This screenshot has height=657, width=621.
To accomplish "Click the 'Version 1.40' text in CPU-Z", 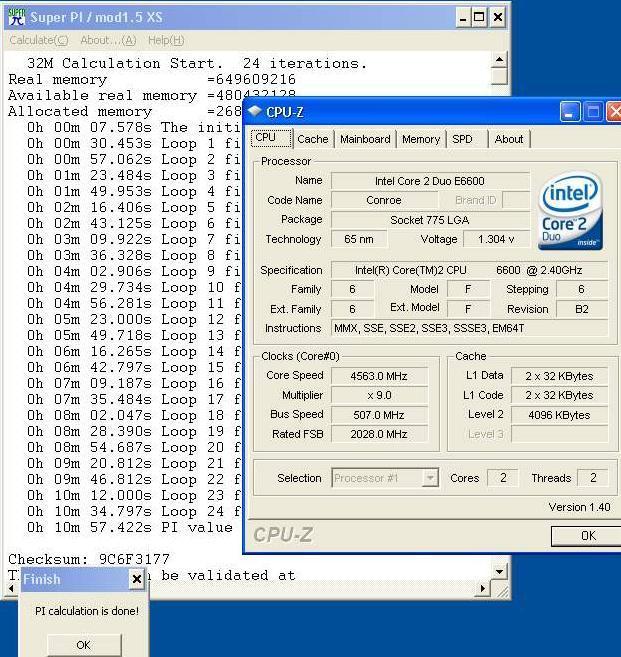I will pyautogui.click(x=579, y=507).
